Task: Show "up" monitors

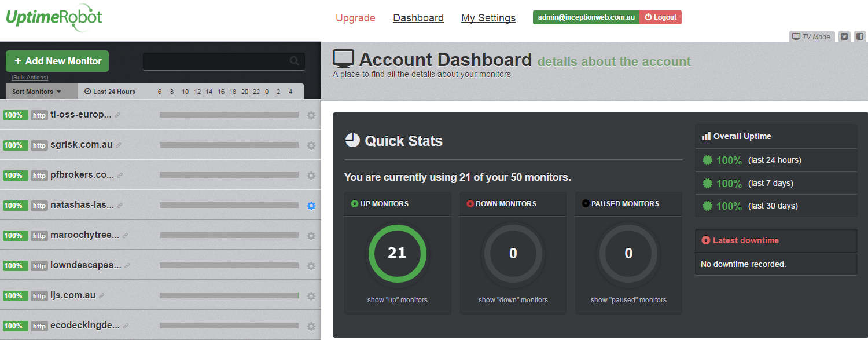Action: coord(398,300)
